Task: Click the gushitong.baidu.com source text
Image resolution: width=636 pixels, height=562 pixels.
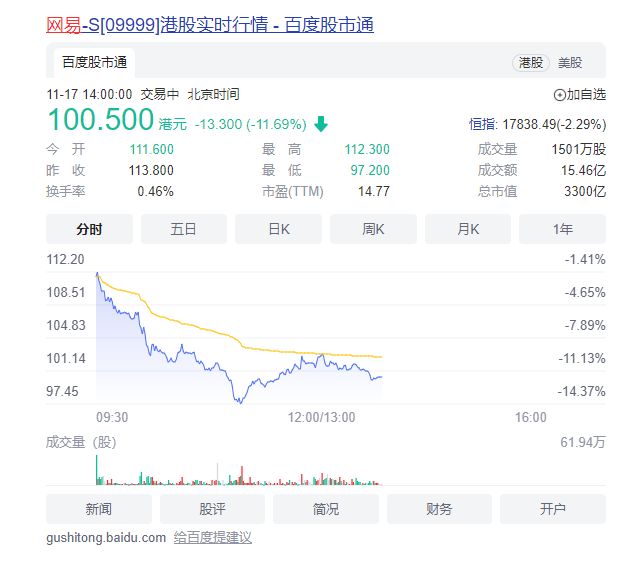Action: 106,538
